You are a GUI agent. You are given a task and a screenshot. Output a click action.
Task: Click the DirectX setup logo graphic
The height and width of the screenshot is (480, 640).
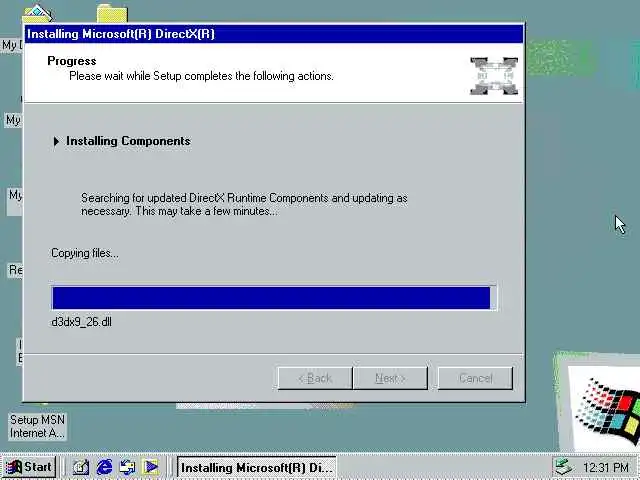pos(494,76)
